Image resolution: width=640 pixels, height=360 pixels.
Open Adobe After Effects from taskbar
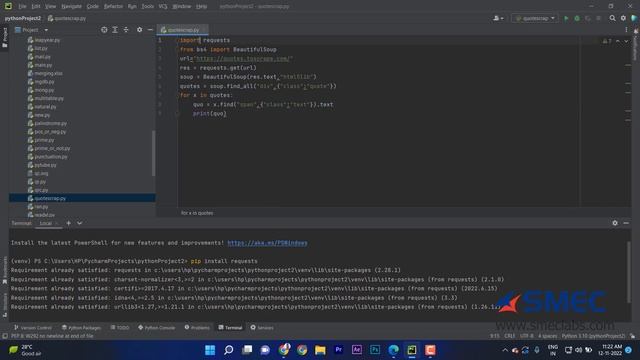pos(357,350)
